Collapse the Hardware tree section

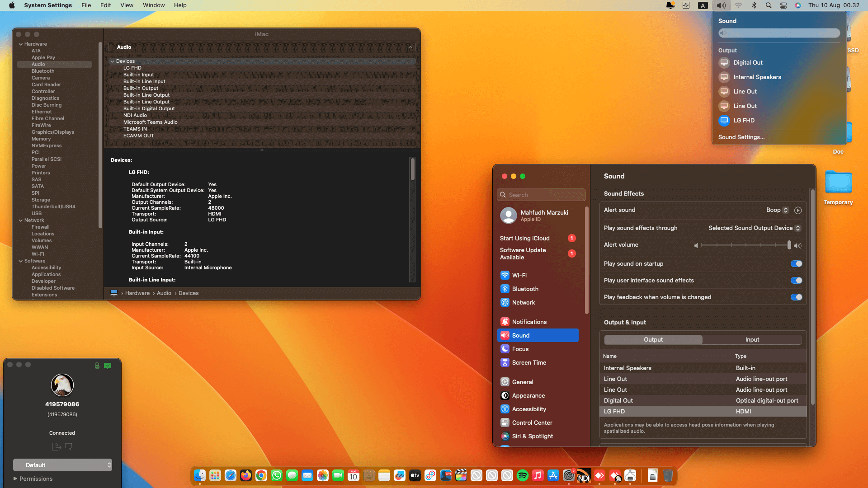click(x=21, y=44)
